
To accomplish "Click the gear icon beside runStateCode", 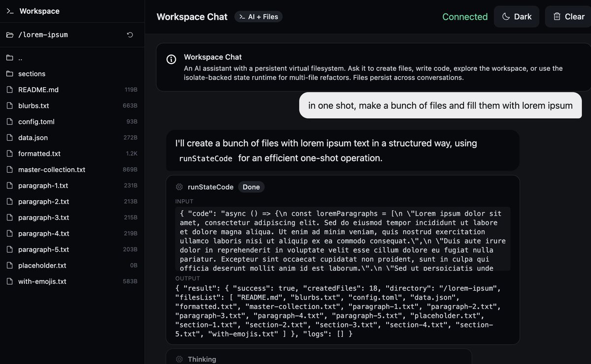I will 179,187.
